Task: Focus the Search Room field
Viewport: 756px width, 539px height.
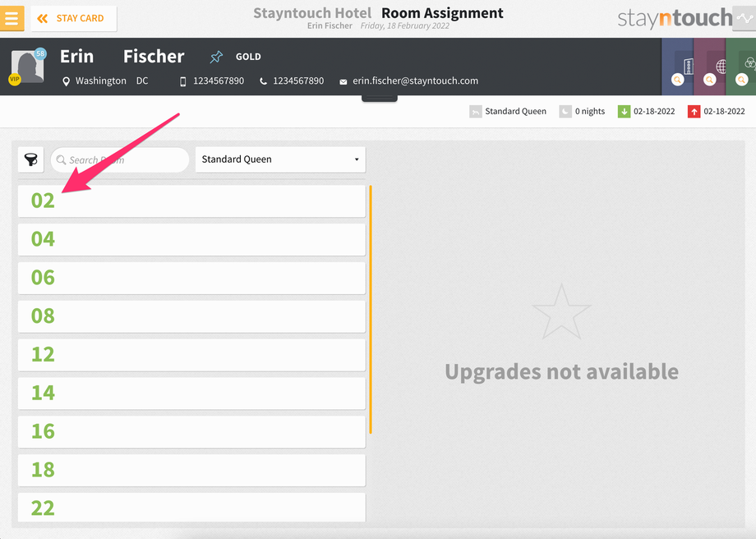Action: pos(120,159)
